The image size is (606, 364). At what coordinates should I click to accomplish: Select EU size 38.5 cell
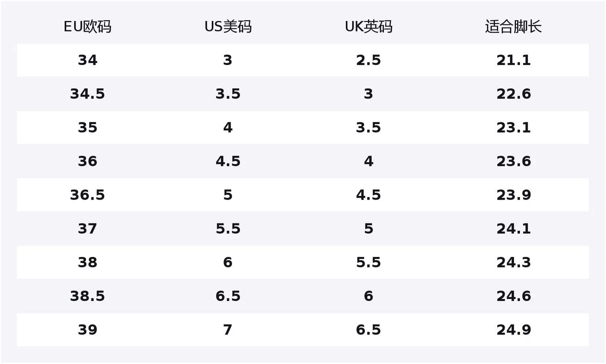tap(87, 296)
